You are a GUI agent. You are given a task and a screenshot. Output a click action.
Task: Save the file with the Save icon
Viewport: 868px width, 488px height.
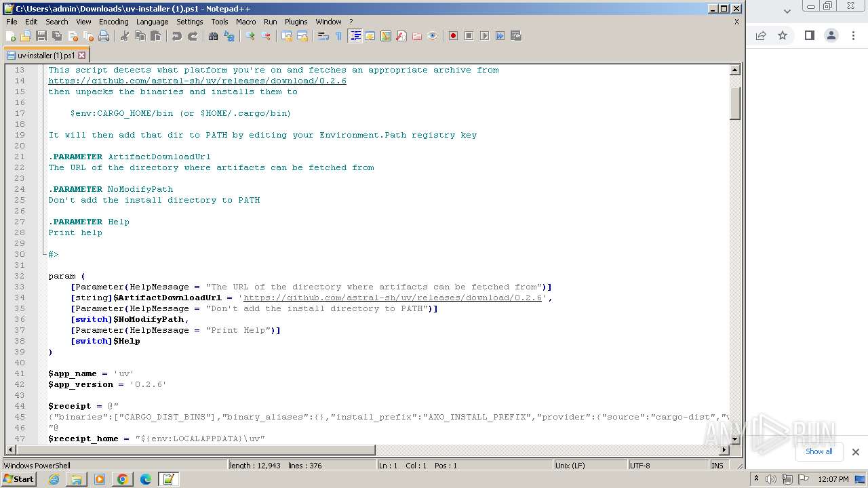click(41, 36)
